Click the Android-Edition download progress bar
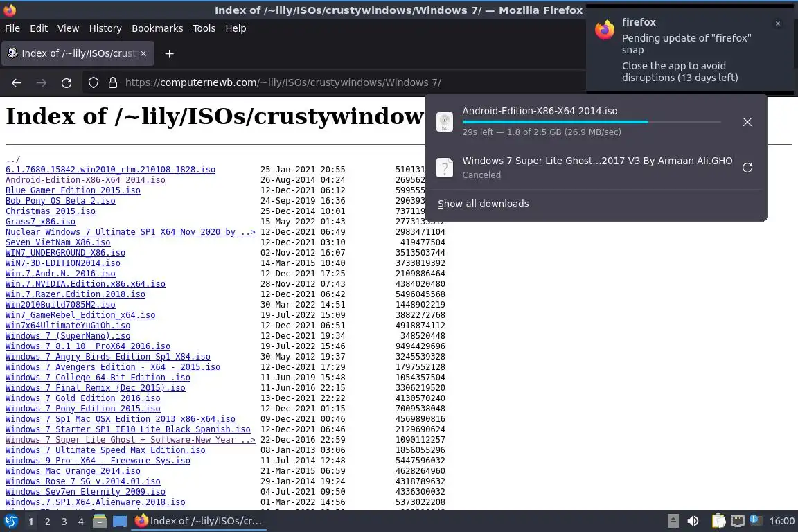This screenshot has height=532, width=798. [x=592, y=122]
